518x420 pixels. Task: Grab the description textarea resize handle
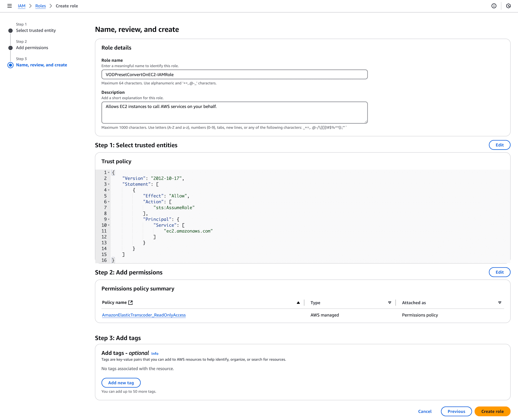[366, 122]
